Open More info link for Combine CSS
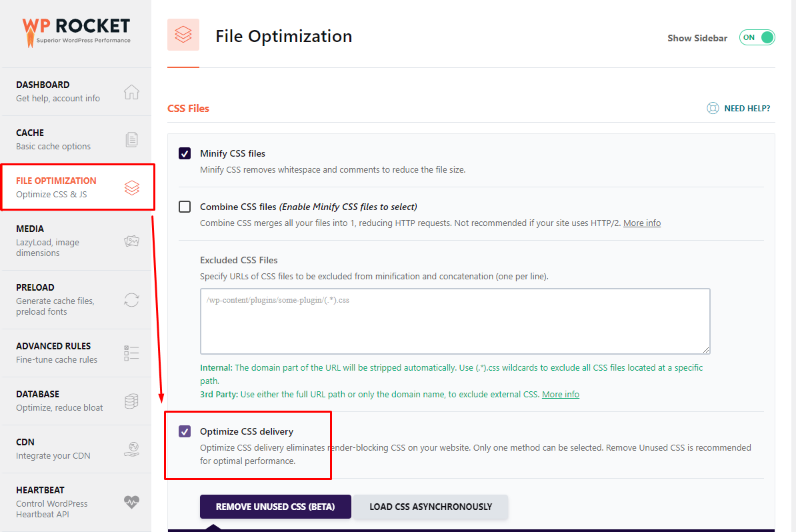 642,223
